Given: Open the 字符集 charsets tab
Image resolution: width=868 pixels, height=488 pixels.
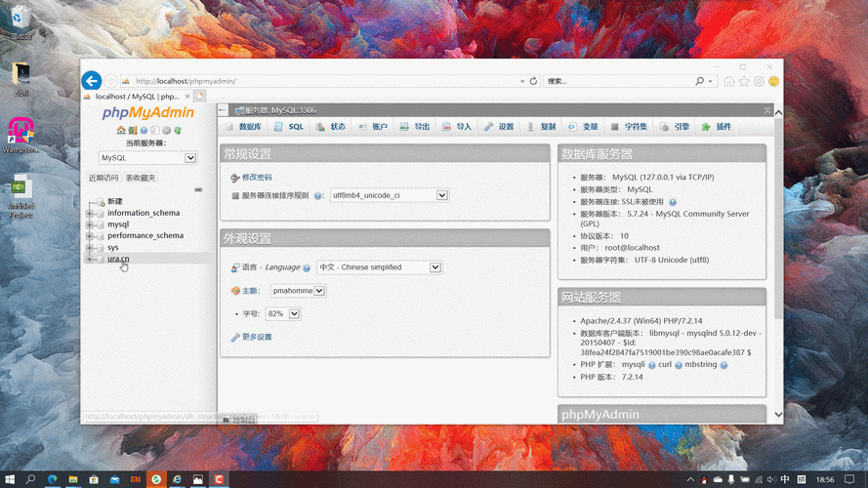Looking at the screenshot, I should 629,127.
